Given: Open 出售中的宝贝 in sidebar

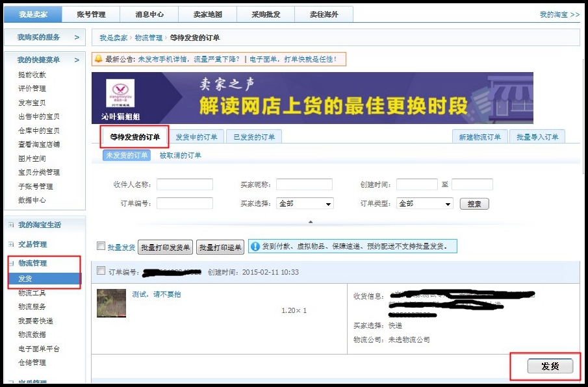Looking at the screenshot, I should (x=39, y=116).
